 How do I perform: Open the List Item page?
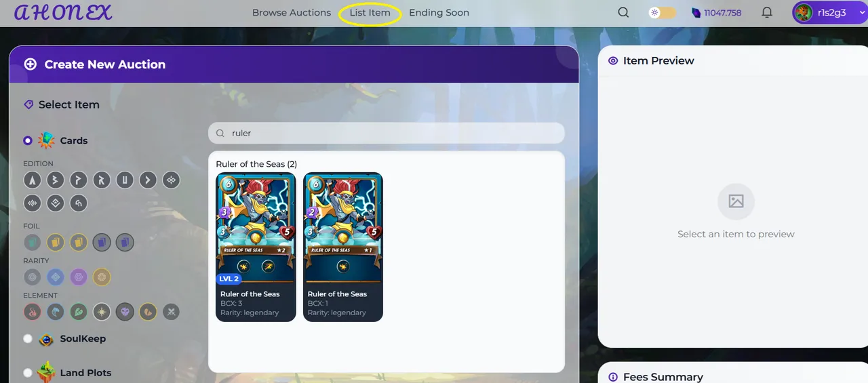[x=370, y=12]
